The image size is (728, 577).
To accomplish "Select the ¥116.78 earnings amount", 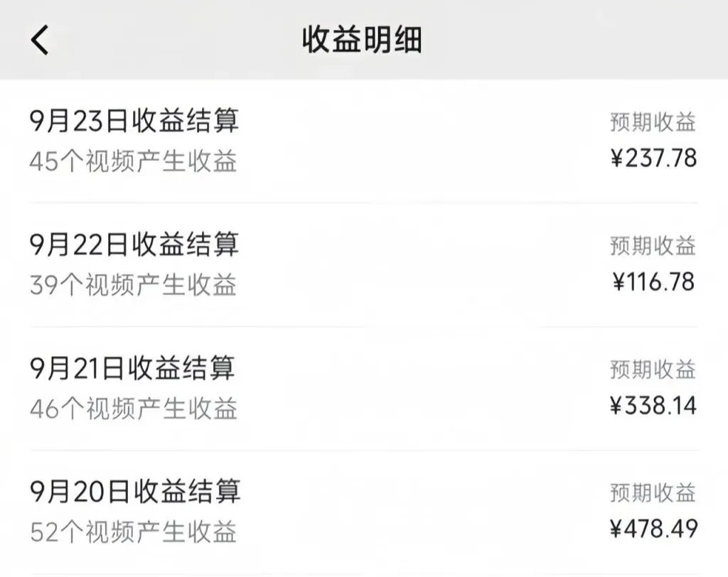I will (654, 282).
